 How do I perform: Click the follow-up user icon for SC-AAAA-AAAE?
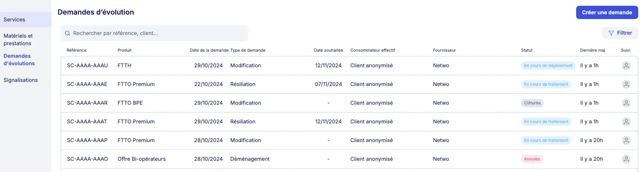(x=626, y=85)
